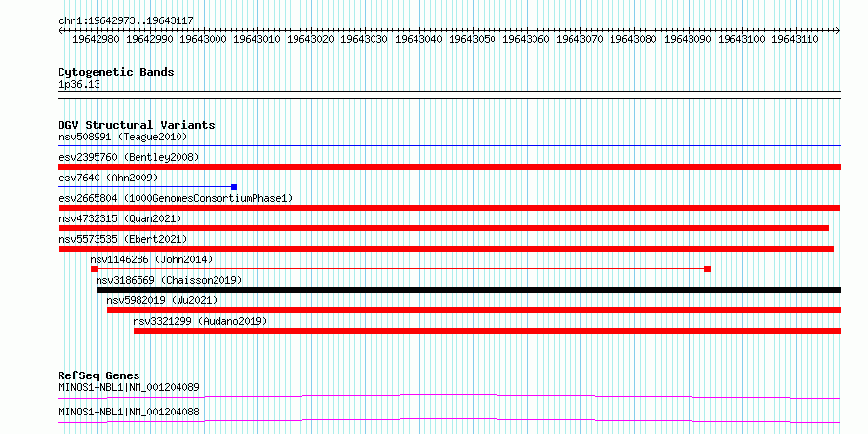Click the red bar under esv2395760
The width and height of the screenshot is (868, 434).
tap(449, 167)
